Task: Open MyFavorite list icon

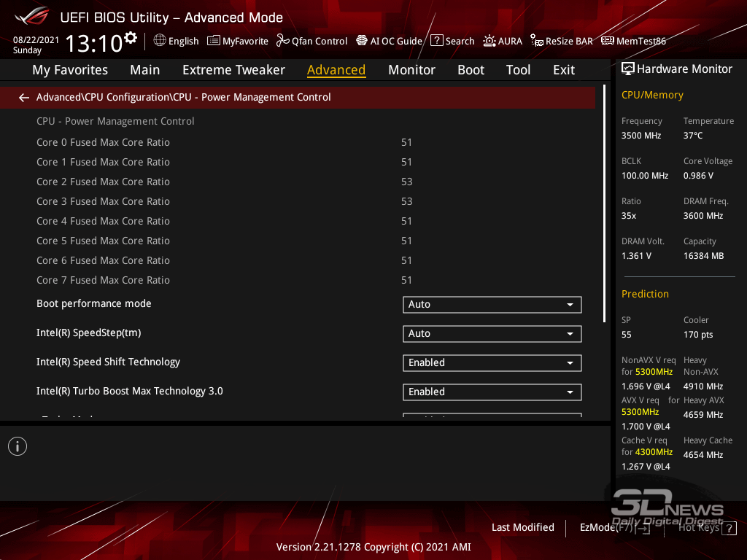Action: pyautogui.click(x=214, y=41)
